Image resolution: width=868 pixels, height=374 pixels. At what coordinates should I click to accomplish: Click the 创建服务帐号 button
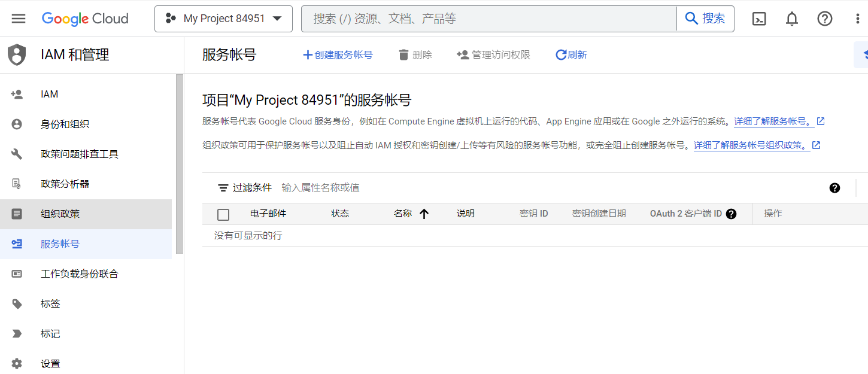tap(338, 54)
